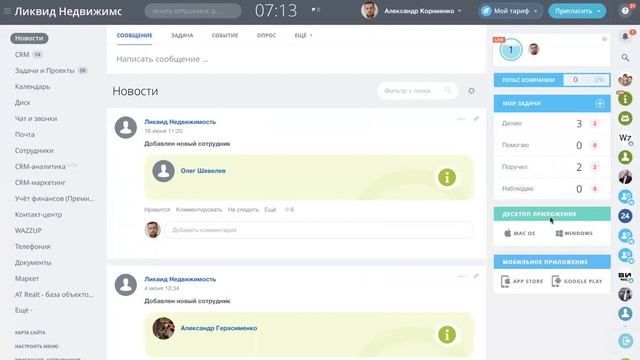Image resolution: width=640 pixels, height=360 pixels.
Task: Click the Пригласить button
Action: click(577, 11)
